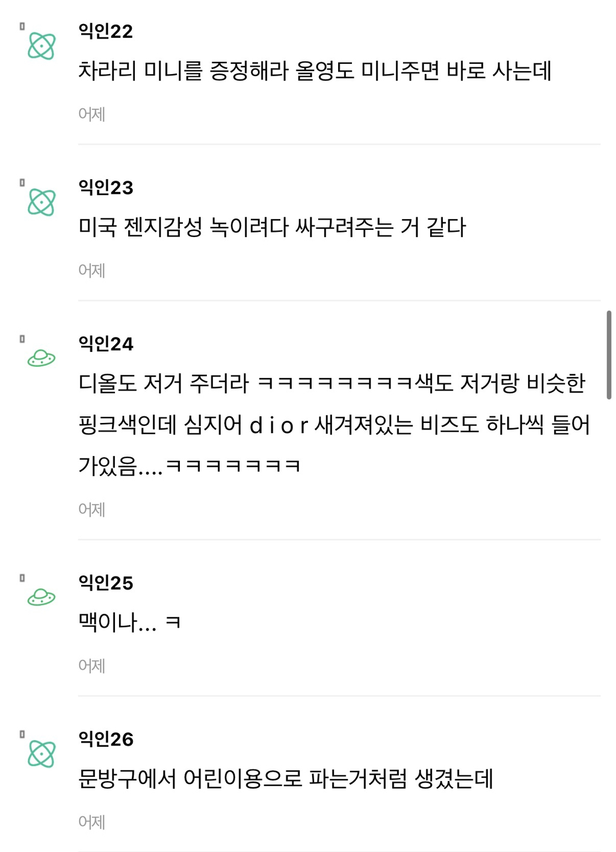Click the atom avatar of 익인22

(42, 46)
